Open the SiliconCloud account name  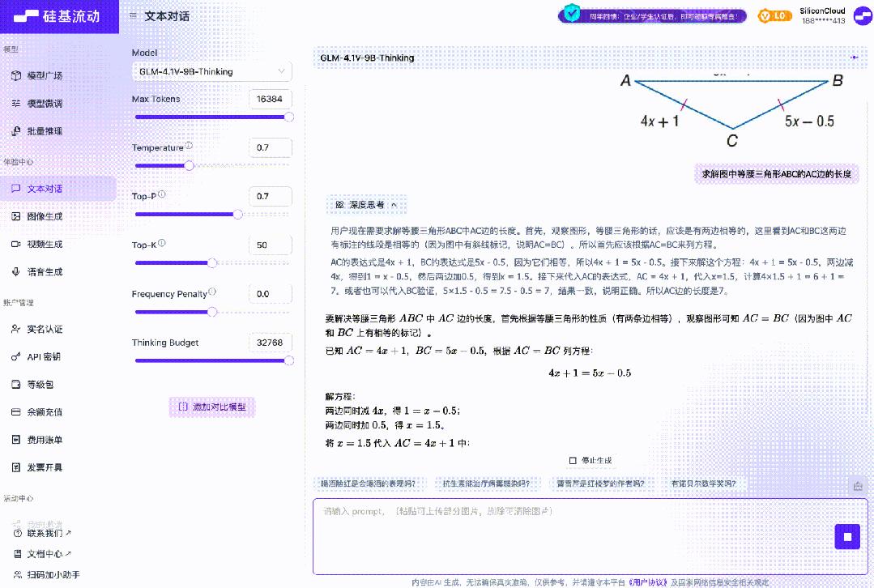point(823,11)
